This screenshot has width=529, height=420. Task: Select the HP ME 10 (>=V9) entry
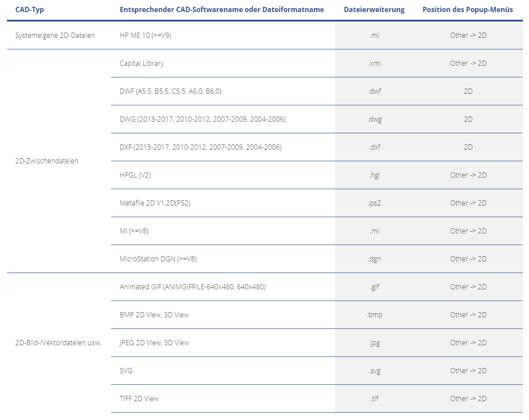click(145, 35)
